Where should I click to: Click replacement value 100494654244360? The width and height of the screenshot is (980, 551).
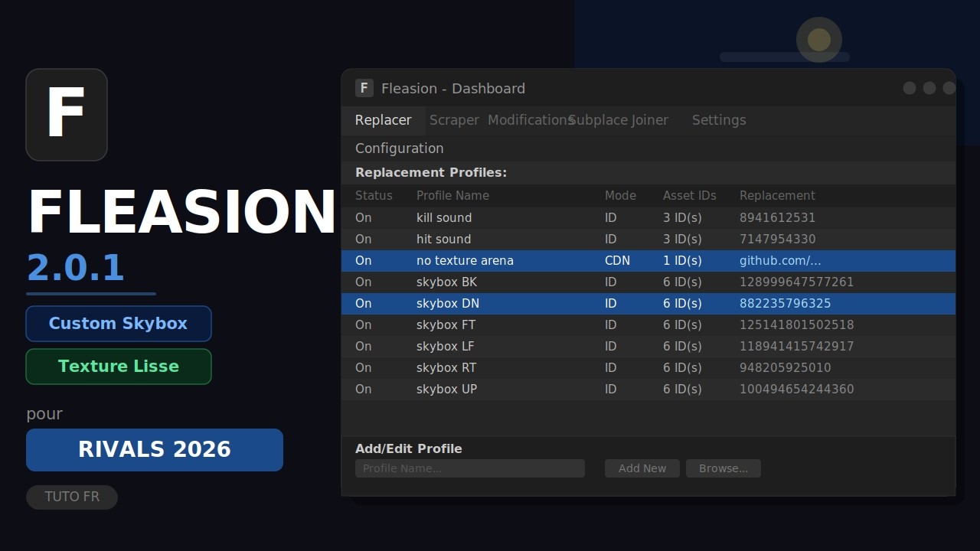point(796,390)
